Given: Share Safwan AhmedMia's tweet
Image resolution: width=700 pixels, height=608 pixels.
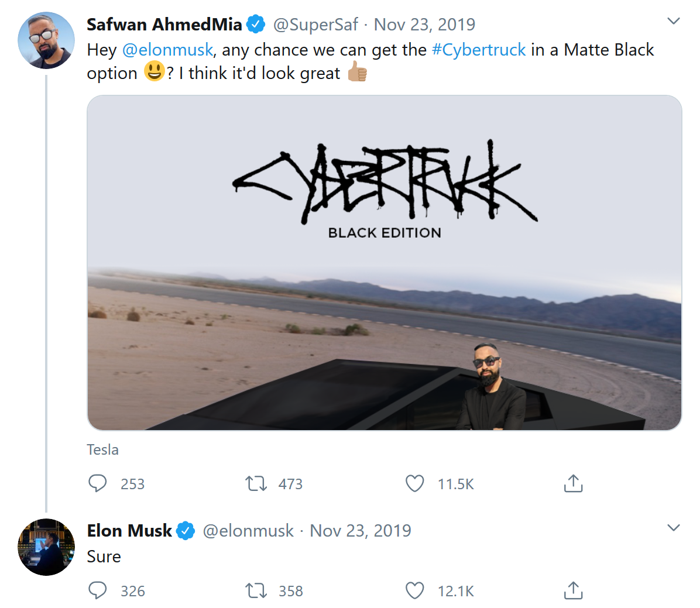Looking at the screenshot, I should (573, 484).
